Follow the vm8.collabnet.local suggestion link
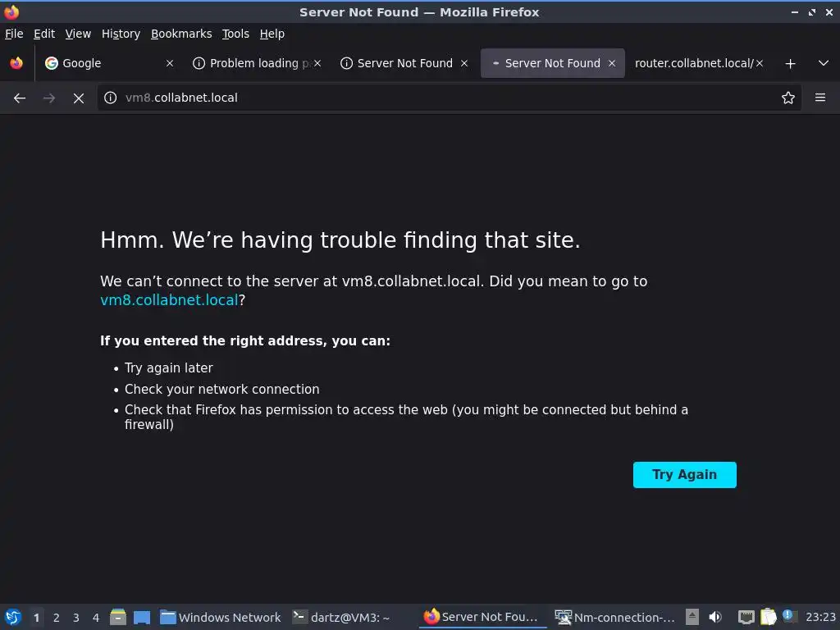The height and width of the screenshot is (630, 840). coord(169,300)
